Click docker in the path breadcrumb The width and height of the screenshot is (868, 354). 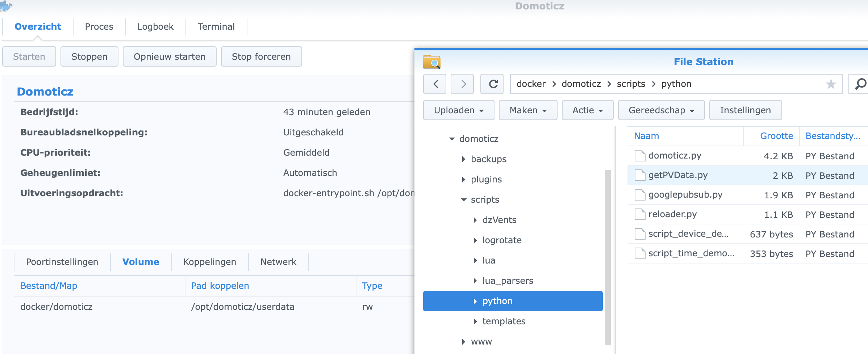(531, 84)
